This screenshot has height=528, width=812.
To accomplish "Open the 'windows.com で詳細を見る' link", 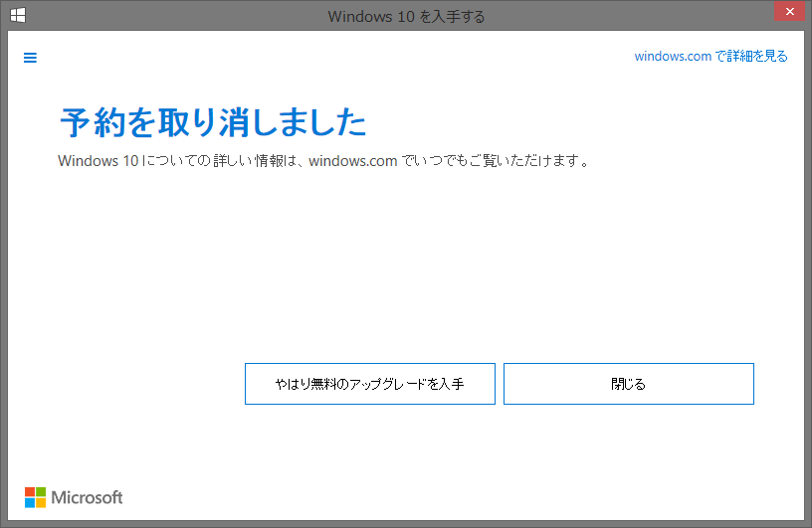I will coord(710,56).
